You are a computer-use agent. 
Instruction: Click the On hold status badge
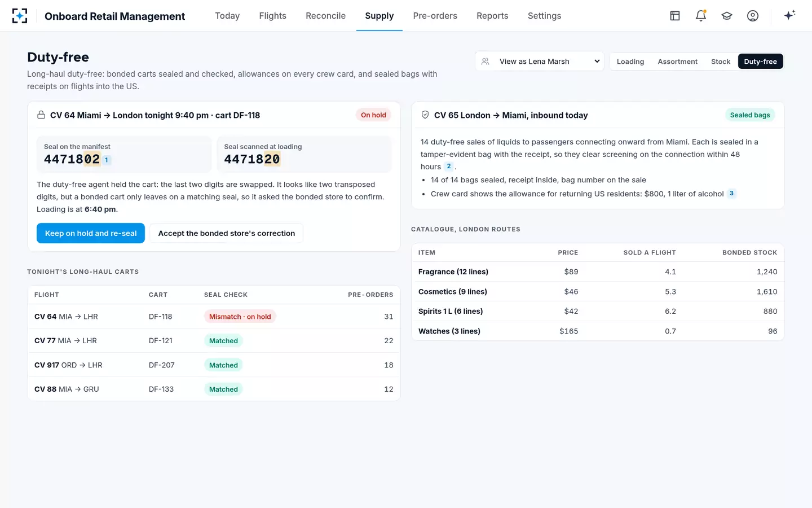(x=373, y=115)
